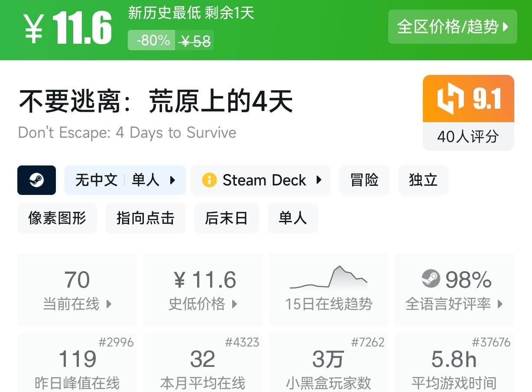
Task: Select the 独立 genre tag
Action: pos(423,180)
